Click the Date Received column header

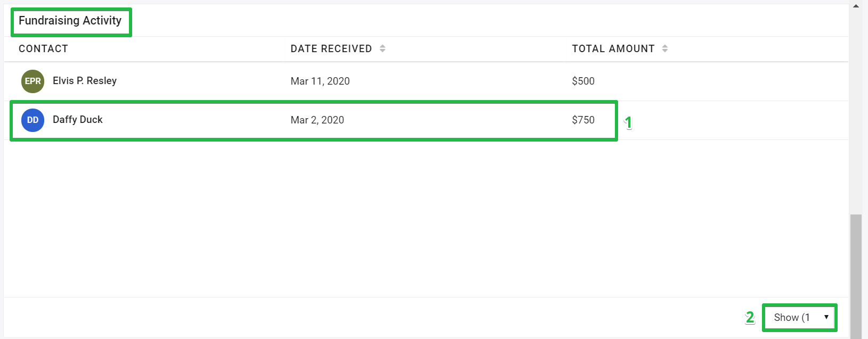(331, 49)
